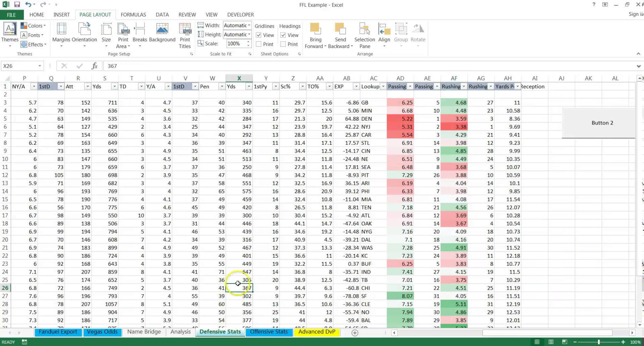
Task: Open filter dropdown on Rushing column
Action: 464,86
